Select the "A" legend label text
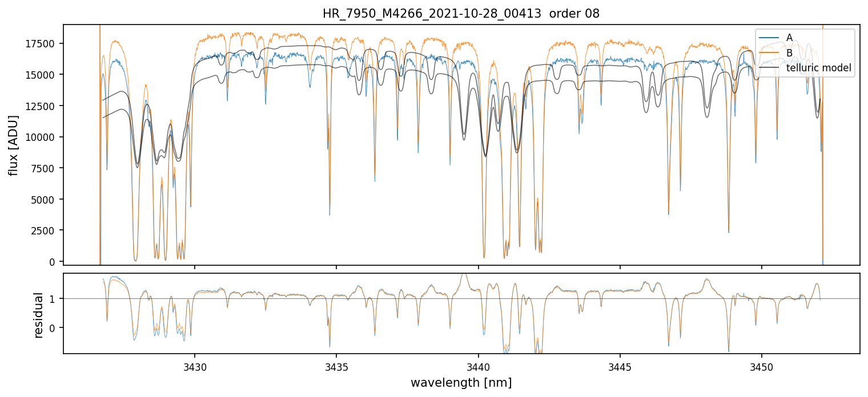 (x=789, y=38)
